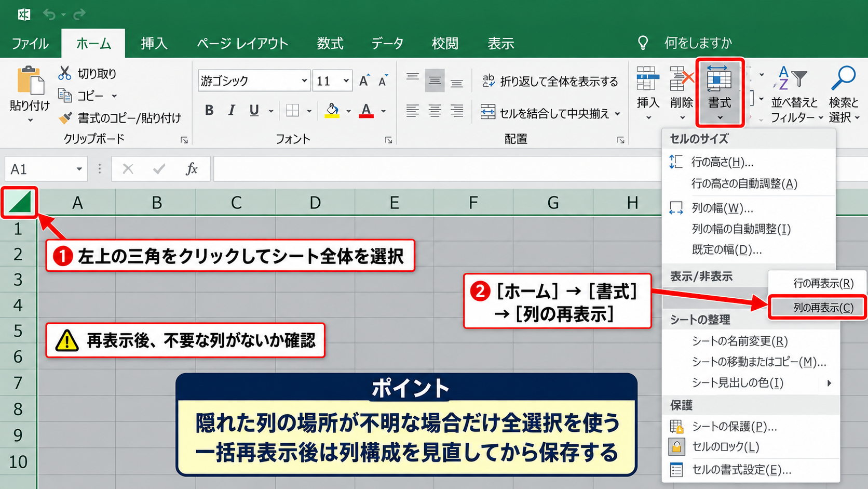This screenshot has width=868, height=489.
Task: Click the Borders icon in the Font group
Action: (x=293, y=111)
